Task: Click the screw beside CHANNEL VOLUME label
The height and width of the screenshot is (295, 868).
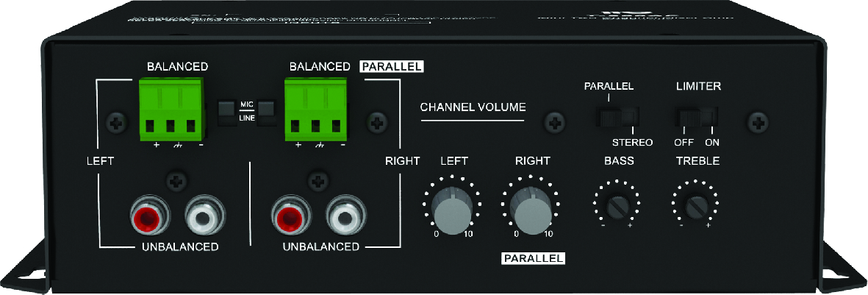Action: coord(554,122)
